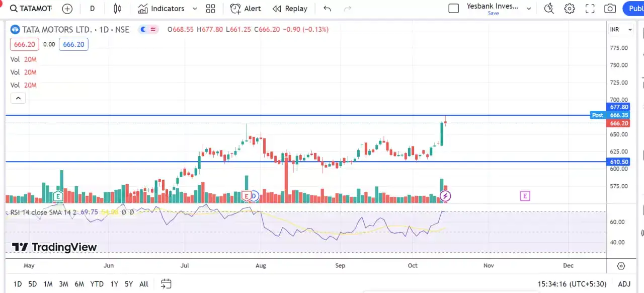Switch to the 1Y timeframe tab
The image size is (644, 293).
(114, 284)
